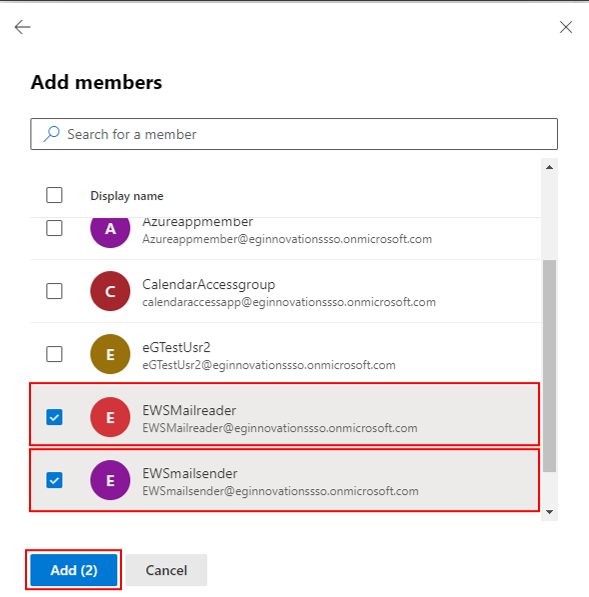Uncheck the EWSmailsender checkbox
Image resolution: width=589 pixels, height=597 pixels.
[x=54, y=480]
